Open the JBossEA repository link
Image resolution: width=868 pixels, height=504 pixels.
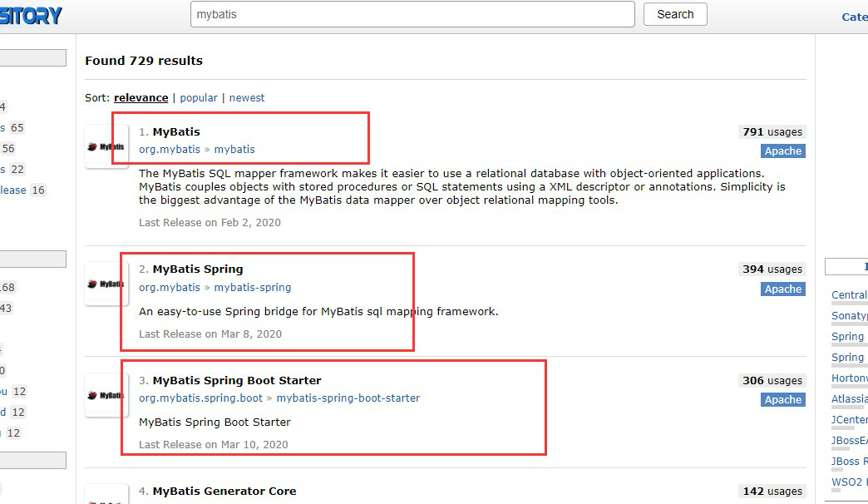pos(849,440)
